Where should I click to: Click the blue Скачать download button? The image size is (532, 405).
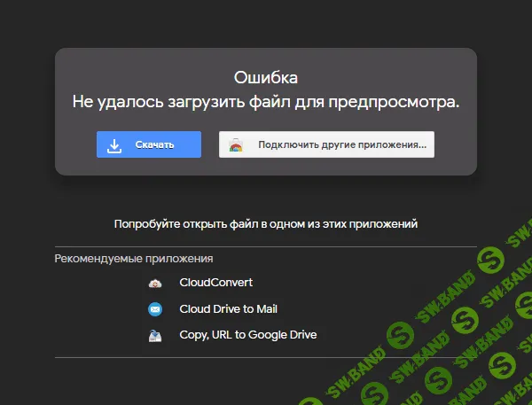pyautogui.click(x=149, y=144)
